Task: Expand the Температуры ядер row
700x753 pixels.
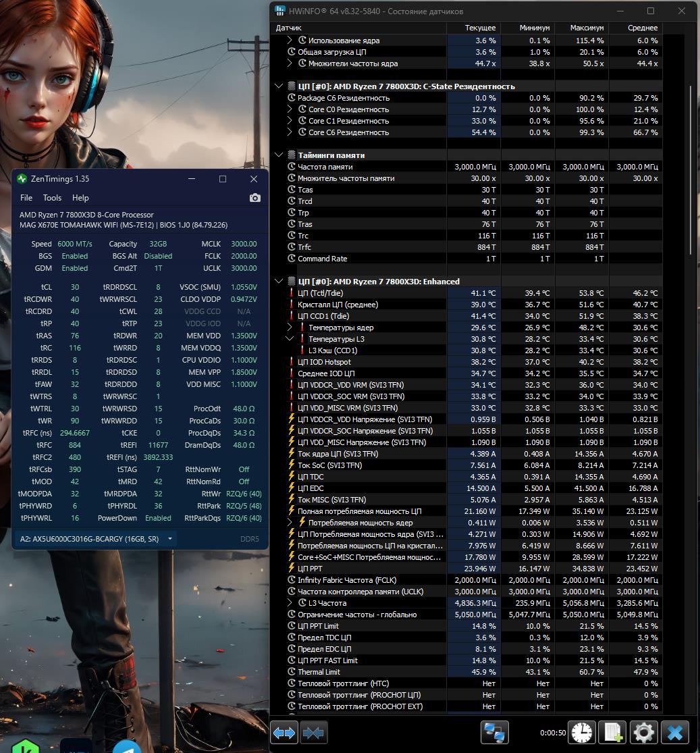Action: (290, 328)
